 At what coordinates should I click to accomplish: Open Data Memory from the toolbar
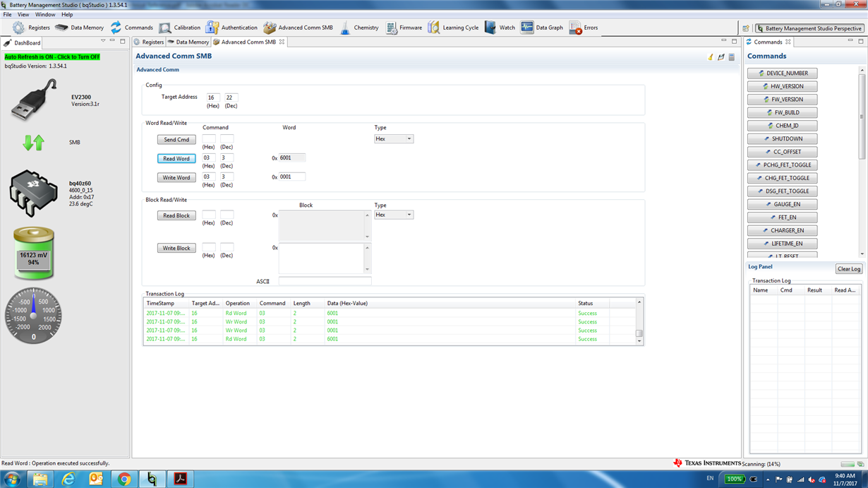click(80, 28)
